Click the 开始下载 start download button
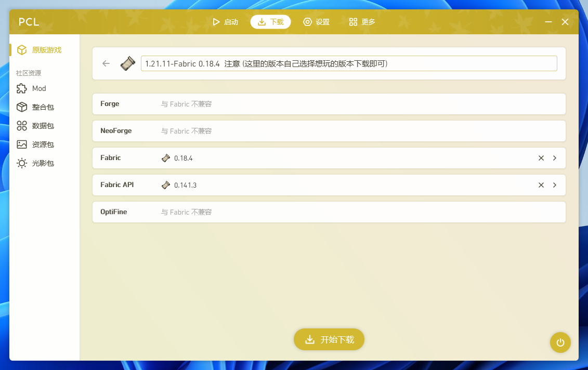Viewport: 588px width, 370px height. click(x=329, y=339)
